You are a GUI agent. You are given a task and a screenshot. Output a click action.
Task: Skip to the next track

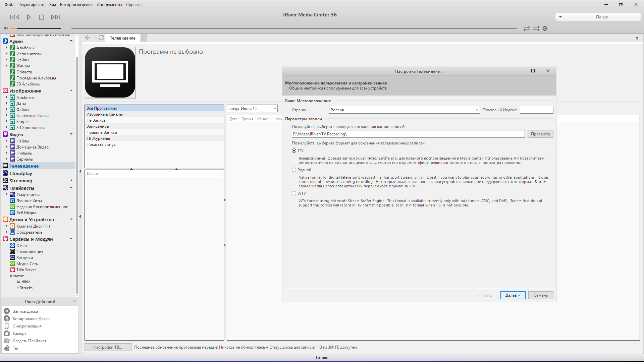point(56,17)
